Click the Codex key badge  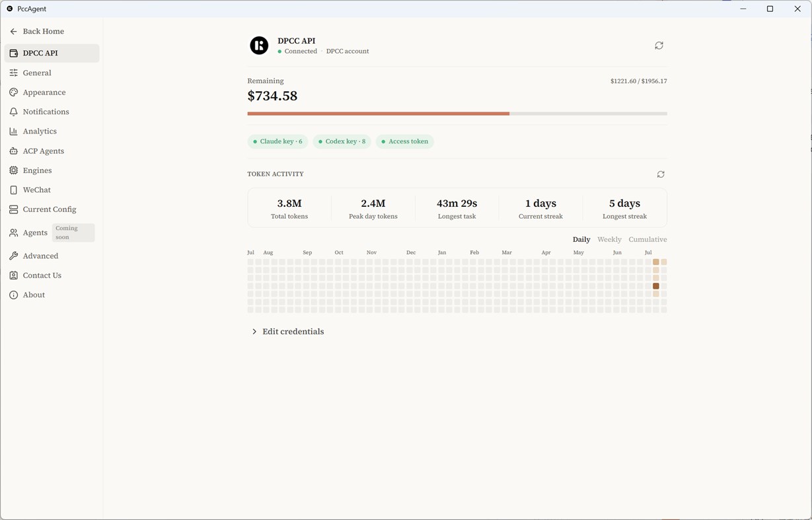point(342,141)
